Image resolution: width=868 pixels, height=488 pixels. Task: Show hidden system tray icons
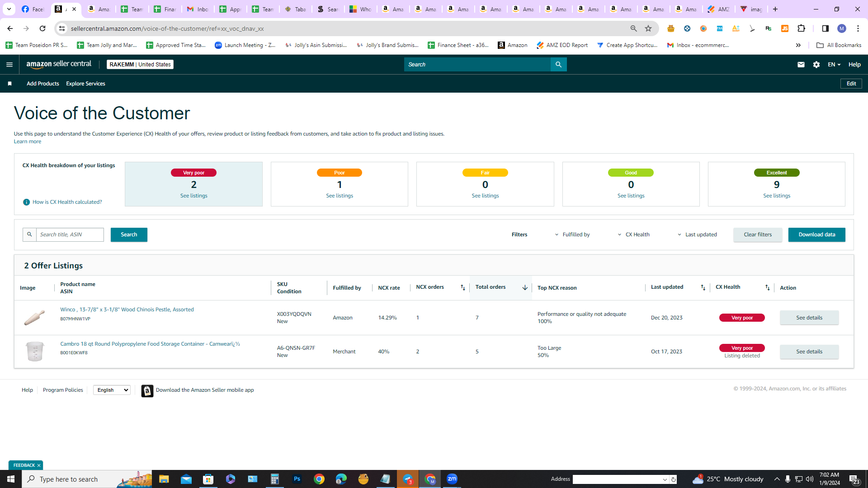pos(777,479)
